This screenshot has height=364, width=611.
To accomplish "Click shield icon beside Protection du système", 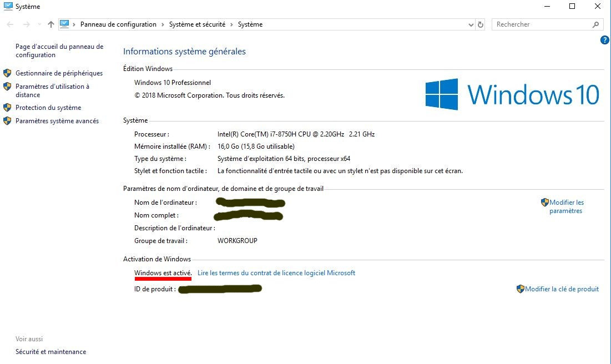I will (x=7, y=107).
